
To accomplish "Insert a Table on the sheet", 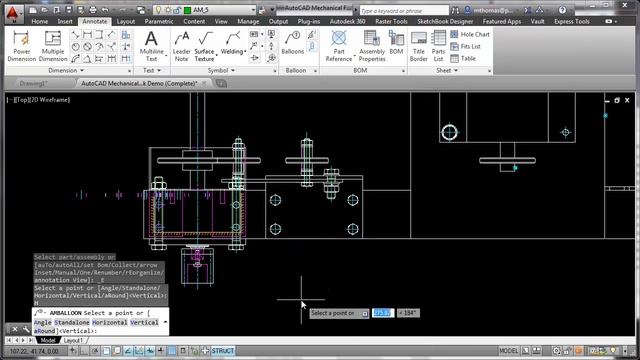I will click(463, 58).
